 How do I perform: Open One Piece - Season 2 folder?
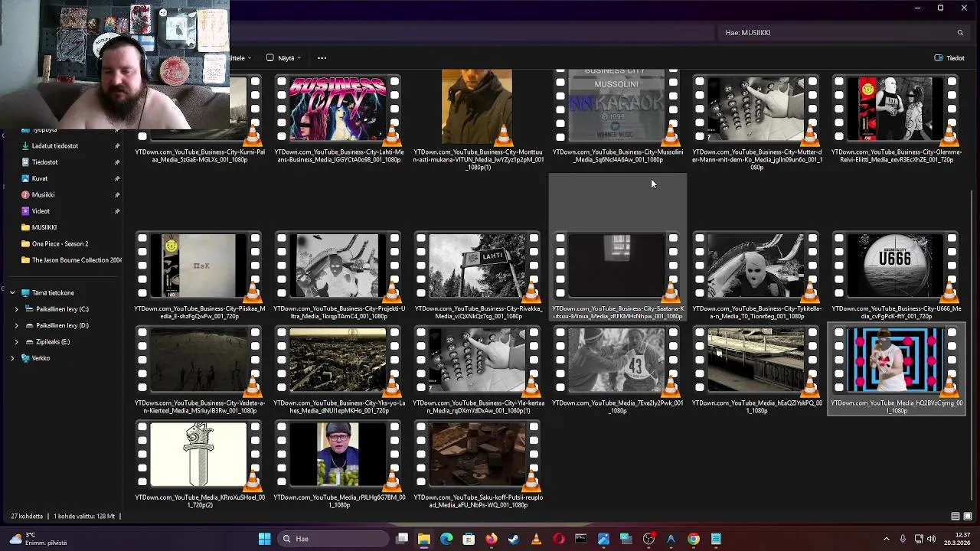tap(60, 243)
